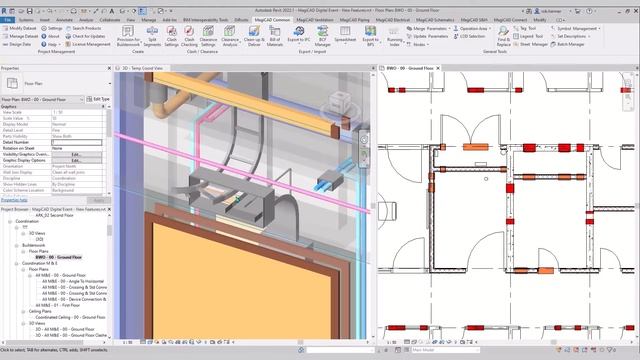
Task: Switch to the Modify ribbon tab
Action: point(540,20)
